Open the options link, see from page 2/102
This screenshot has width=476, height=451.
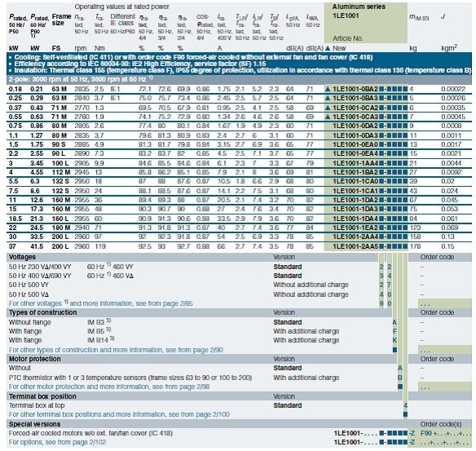pos(57,442)
